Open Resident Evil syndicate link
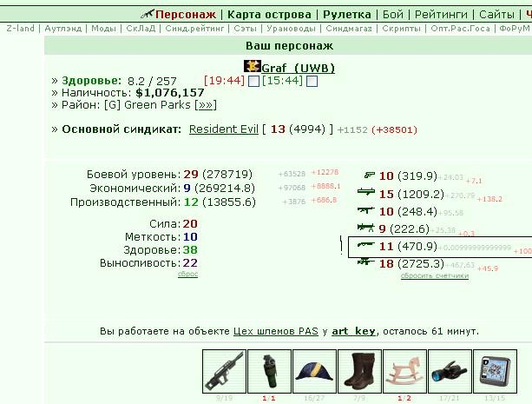The height and width of the screenshot is (404, 532). [x=224, y=129]
